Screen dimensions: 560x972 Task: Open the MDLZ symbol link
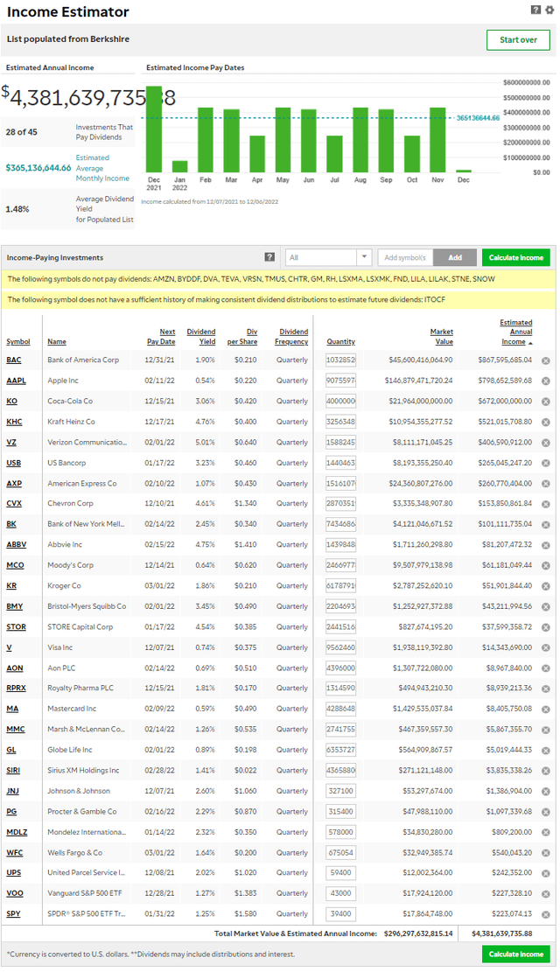[17, 833]
